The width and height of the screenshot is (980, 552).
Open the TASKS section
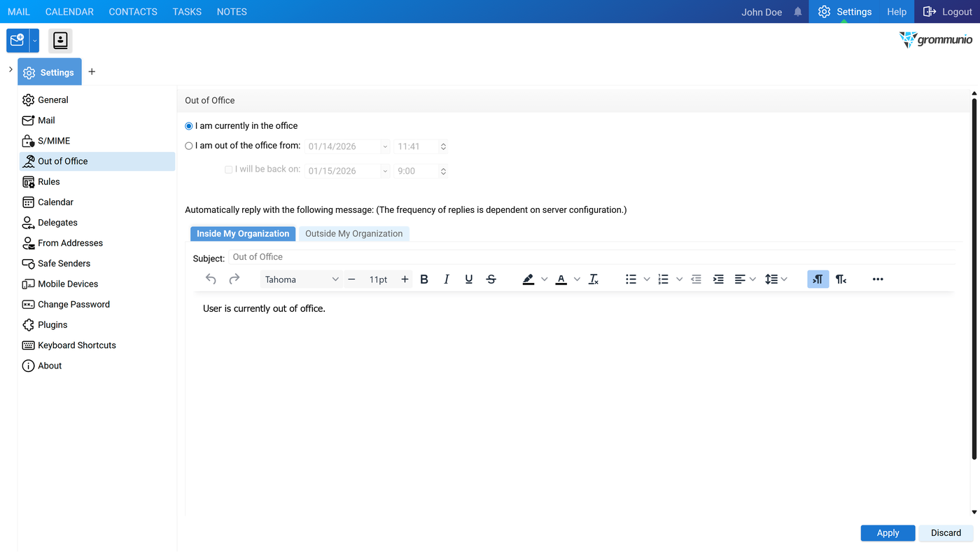click(187, 12)
